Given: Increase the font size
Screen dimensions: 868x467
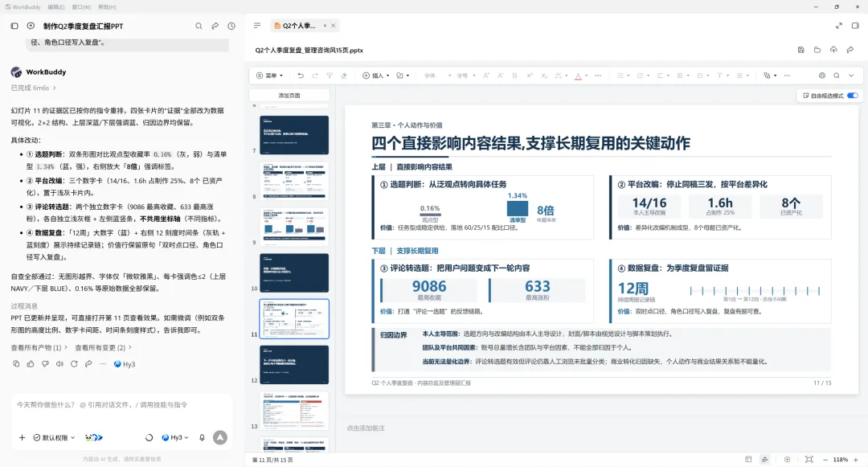Looking at the screenshot, I should point(486,76).
